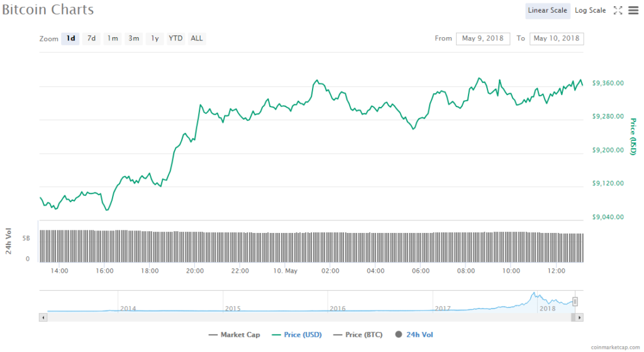Toggle the Market Cap series
This screenshot has height=352, width=644.
(x=234, y=335)
